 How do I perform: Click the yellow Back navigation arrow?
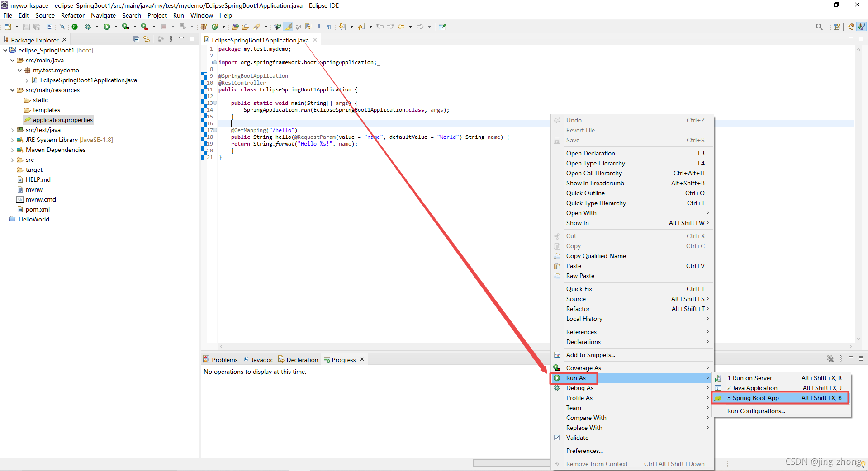click(x=401, y=27)
